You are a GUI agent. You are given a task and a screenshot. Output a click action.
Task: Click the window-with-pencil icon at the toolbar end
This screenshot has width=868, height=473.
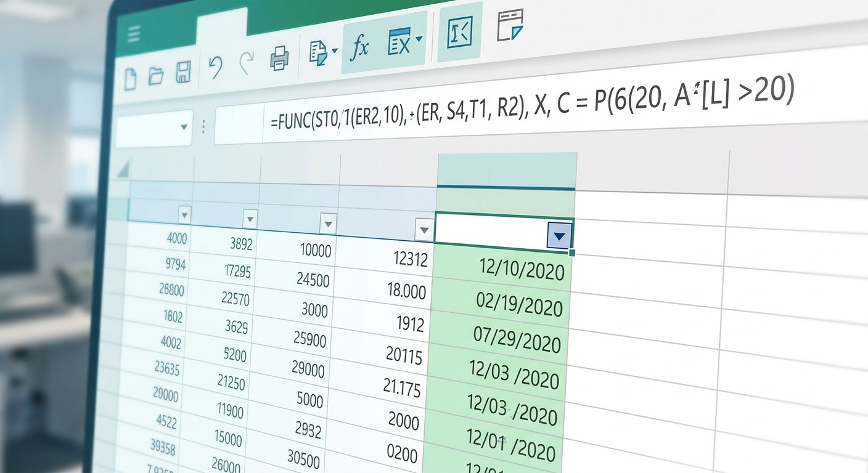tap(510, 25)
